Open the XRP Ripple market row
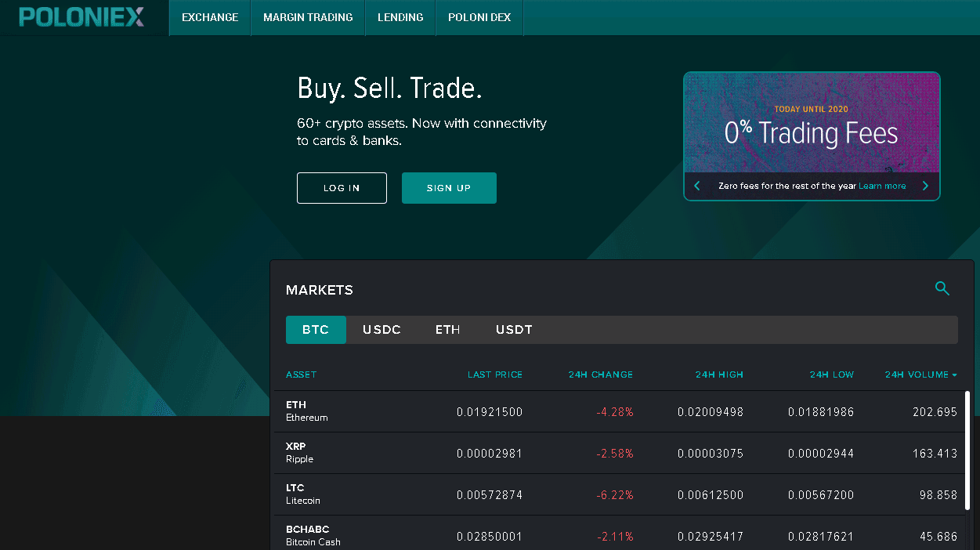Image resolution: width=980 pixels, height=550 pixels. [x=621, y=453]
